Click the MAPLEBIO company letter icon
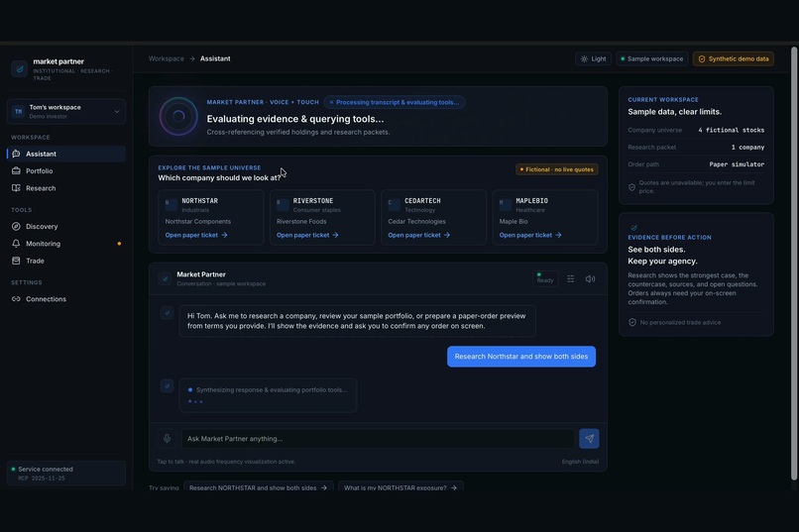The height and width of the screenshot is (532, 799). coord(505,205)
